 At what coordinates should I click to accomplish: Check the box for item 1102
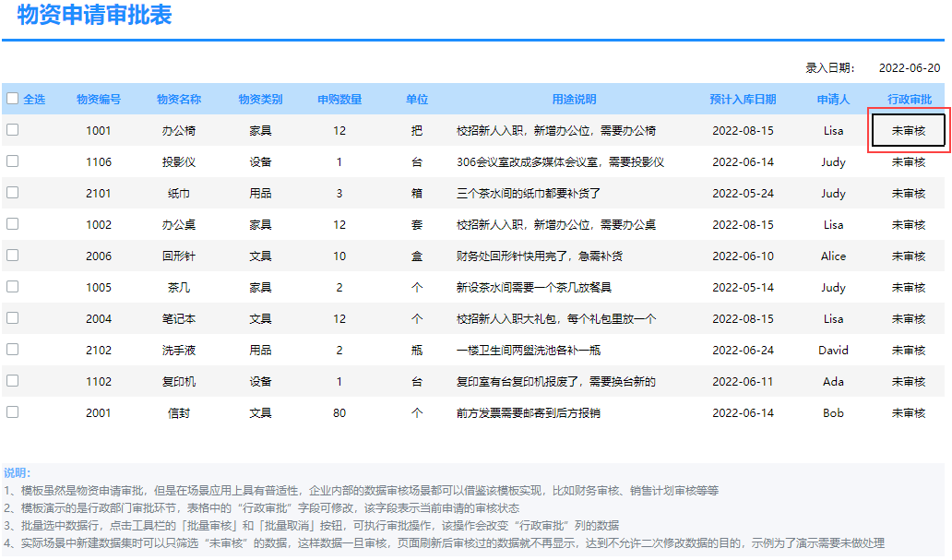12,381
